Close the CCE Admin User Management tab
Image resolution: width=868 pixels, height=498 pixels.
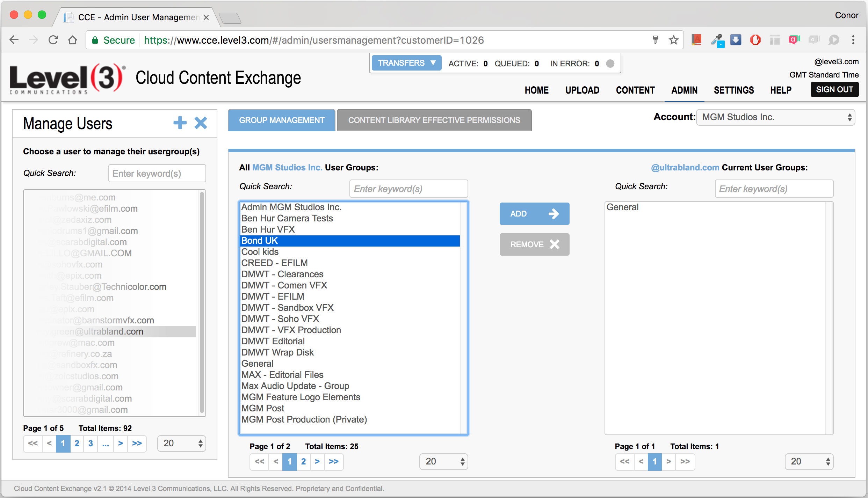[206, 17]
